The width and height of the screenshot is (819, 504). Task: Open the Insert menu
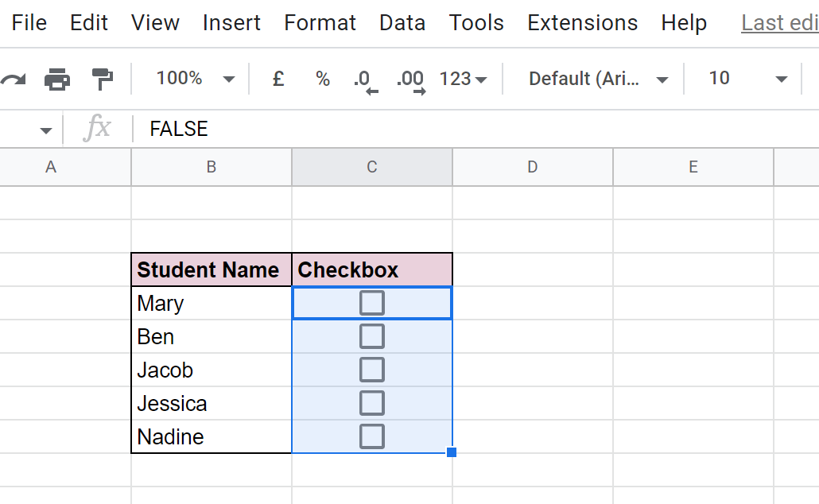[x=231, y=23]
